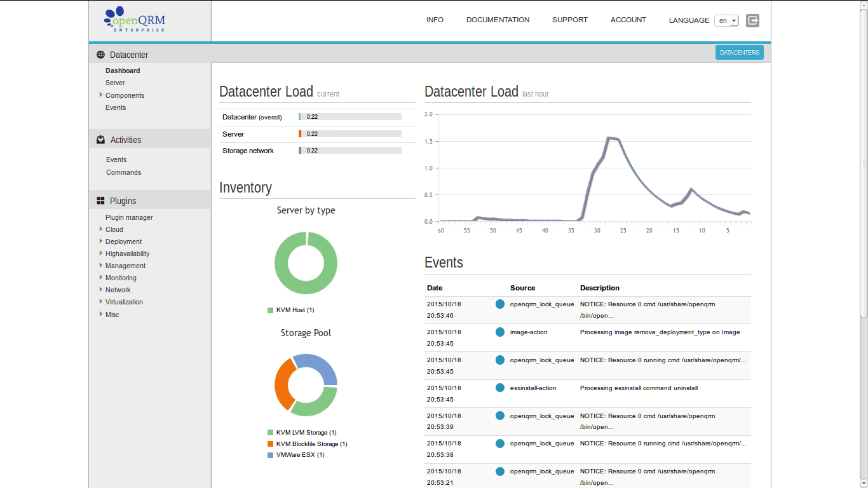The width and height of the screenshot is (868, 488).
Task: Expand the Components tree item
Action: coord(100,95)
